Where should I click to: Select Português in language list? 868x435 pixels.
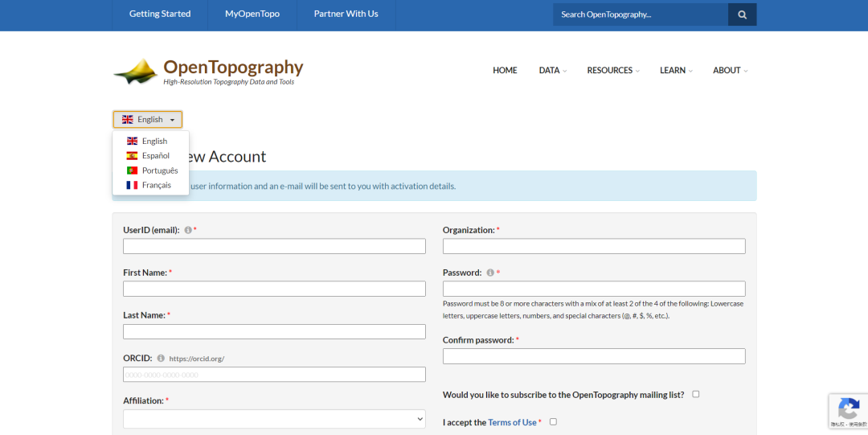pos(150,170)
